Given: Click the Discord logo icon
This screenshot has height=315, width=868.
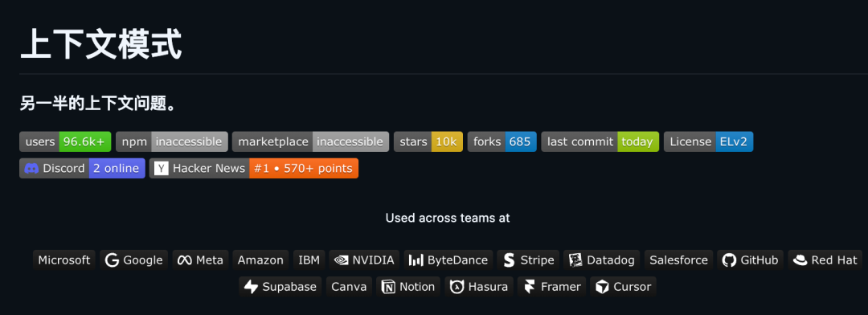Looking at the screenshot, I should click(31, 168).
